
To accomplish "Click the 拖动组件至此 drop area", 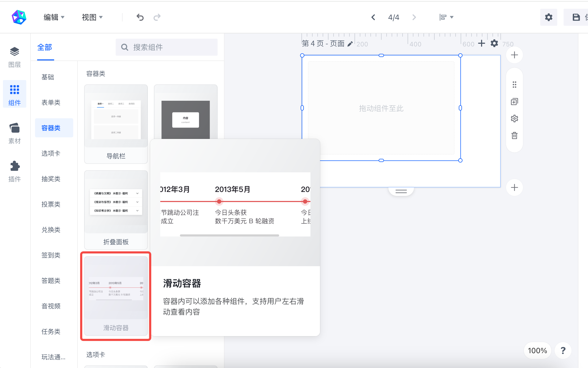I will pyautogui.click(x=381, y=108).
